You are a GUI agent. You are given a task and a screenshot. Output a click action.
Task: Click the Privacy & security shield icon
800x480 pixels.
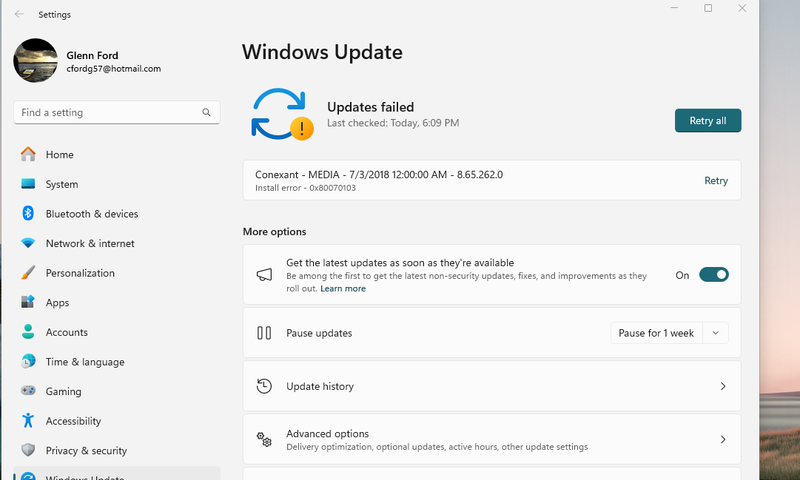[x=28, y=450]
